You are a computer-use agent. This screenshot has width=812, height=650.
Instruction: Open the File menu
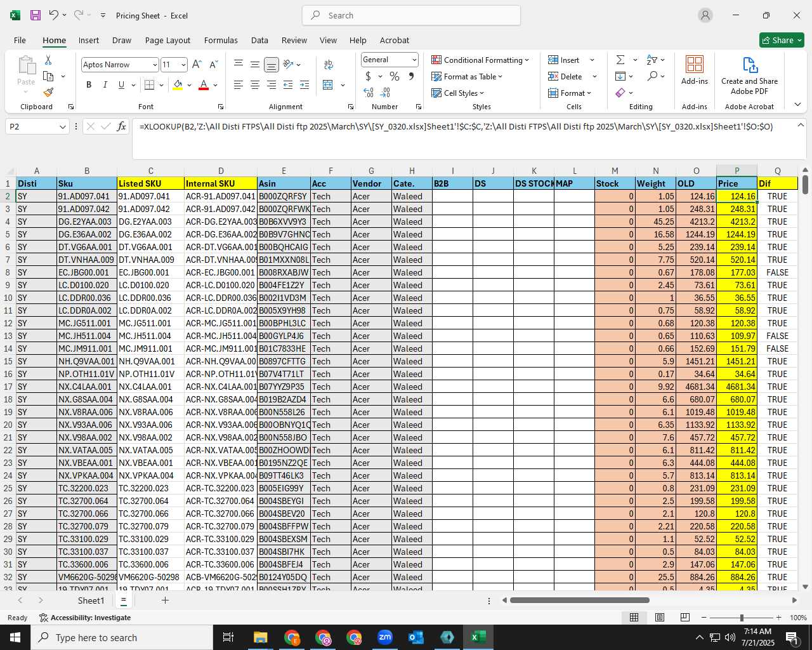20,40
